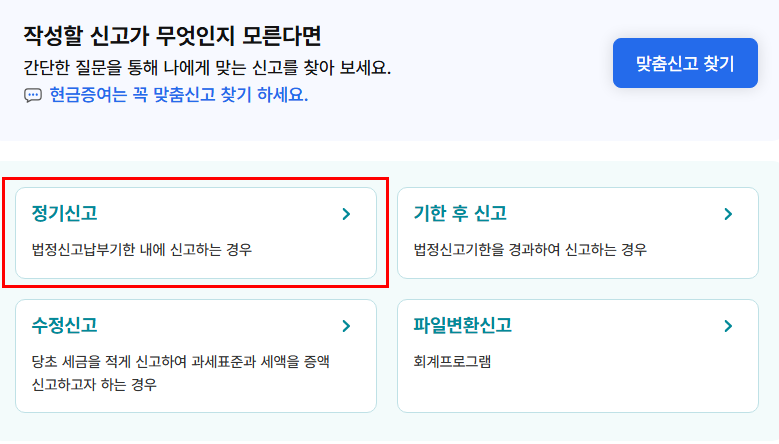Click the 작성할 신고가 무엇인지 모른다면 heading
This screenshot has width=779, height=444.
click(x=172, y=36)
